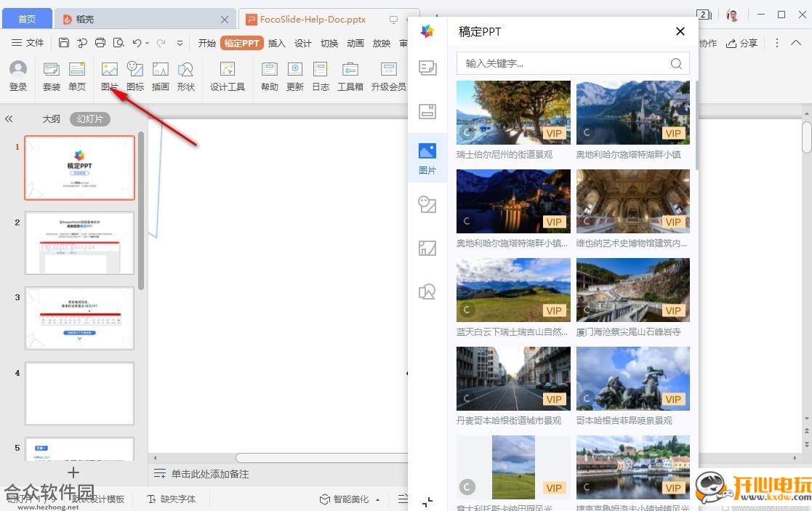
Task: Expand the undo history dropdown arrow
Action: pos(148,44)
